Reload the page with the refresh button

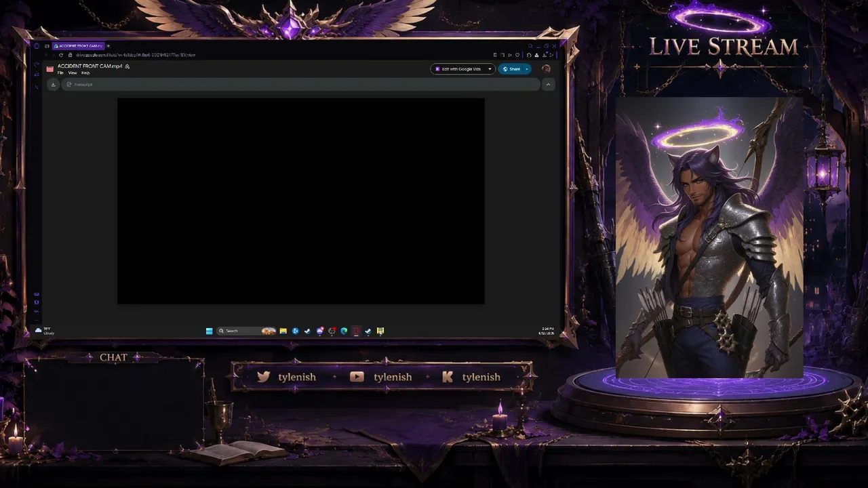pos(61,55)
